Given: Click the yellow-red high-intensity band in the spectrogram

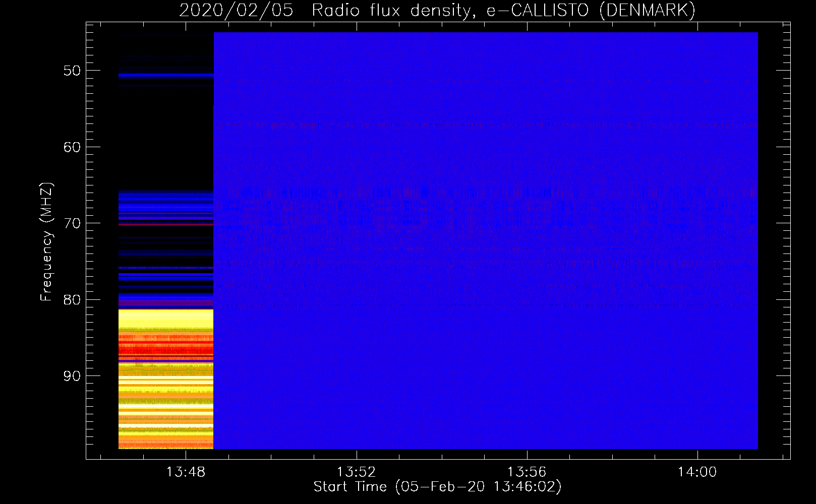Looking at the screenshot, I should (x=166, y=379).
